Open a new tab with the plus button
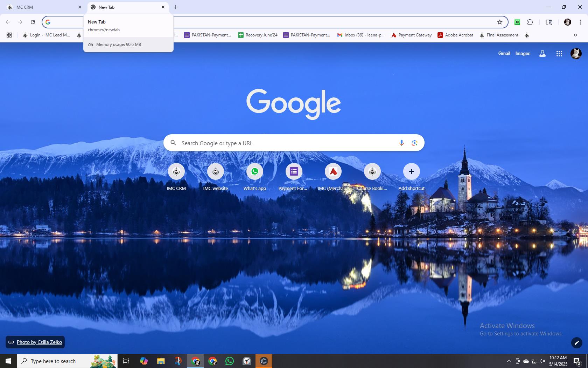 pos(176,7)
